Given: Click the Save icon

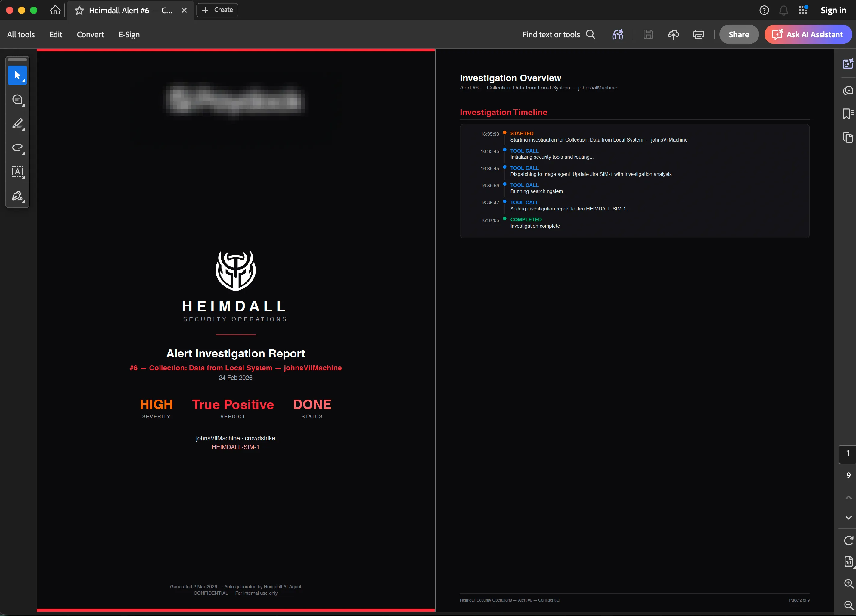Looking at the screenshot, I should (648, 34).
